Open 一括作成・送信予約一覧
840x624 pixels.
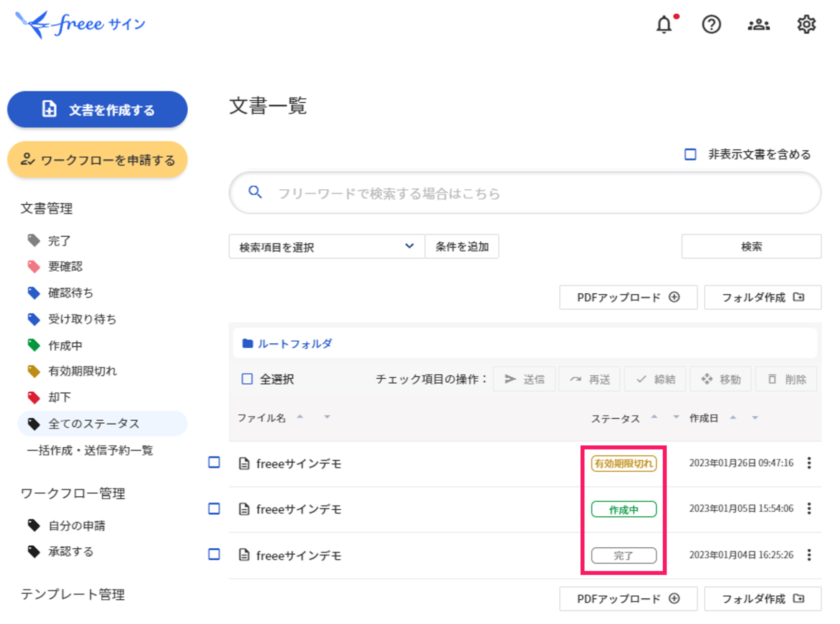(x=90, y=450)
